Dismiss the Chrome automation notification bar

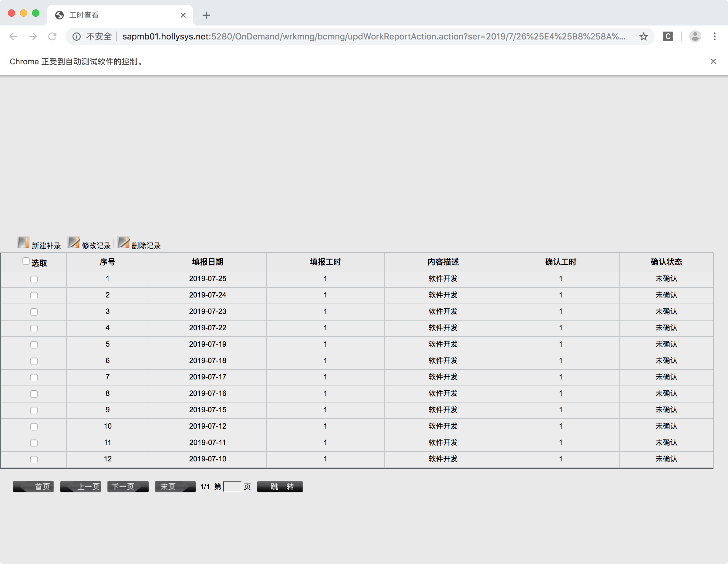pyautogui.click(x=713, y=61)
